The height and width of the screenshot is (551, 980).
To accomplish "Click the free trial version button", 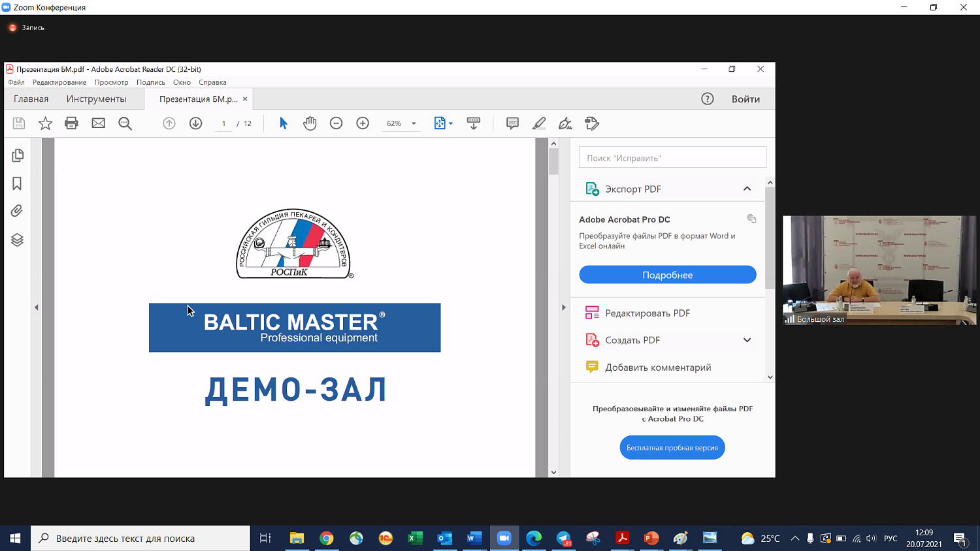I will pyautogui.click(x=672, y=447).
